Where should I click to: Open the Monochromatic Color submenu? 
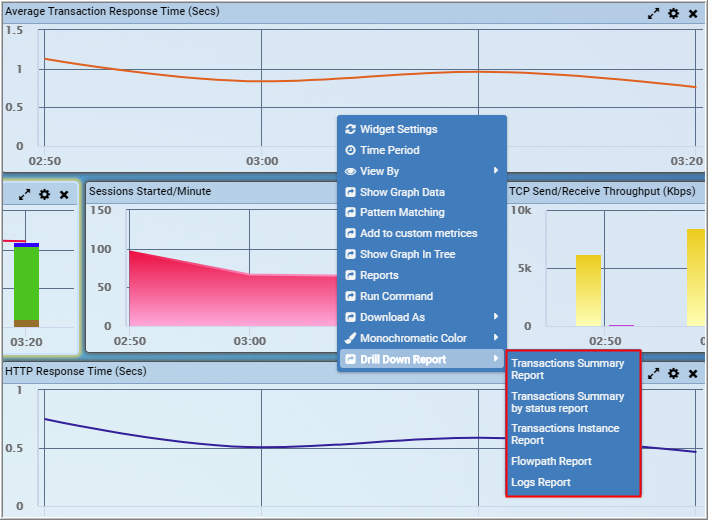point(412,338)
